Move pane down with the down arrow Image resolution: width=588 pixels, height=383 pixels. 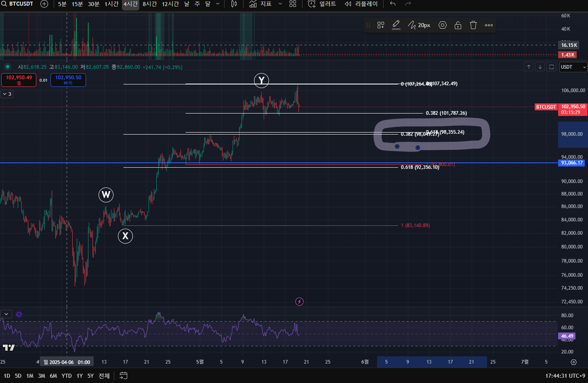(x=540, y=67)
